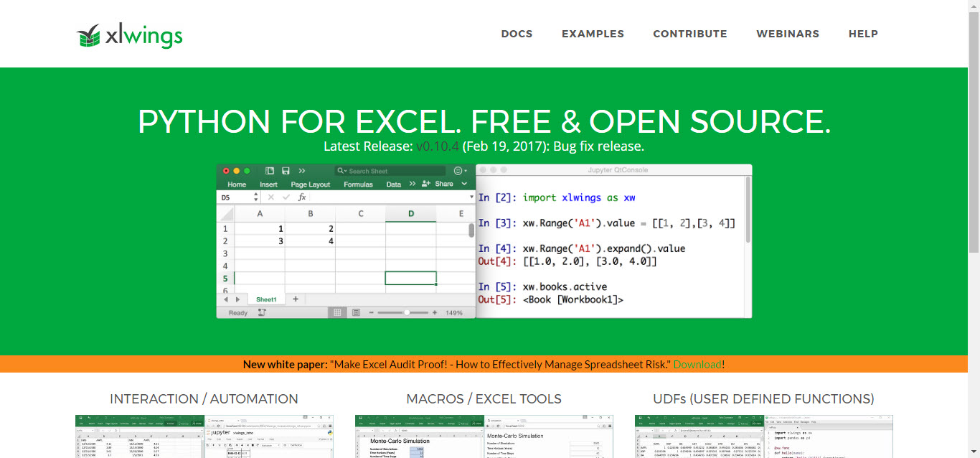
Task: Click the sidebar layout icon in Excel screenshot
Action: [x=270, y=171]
